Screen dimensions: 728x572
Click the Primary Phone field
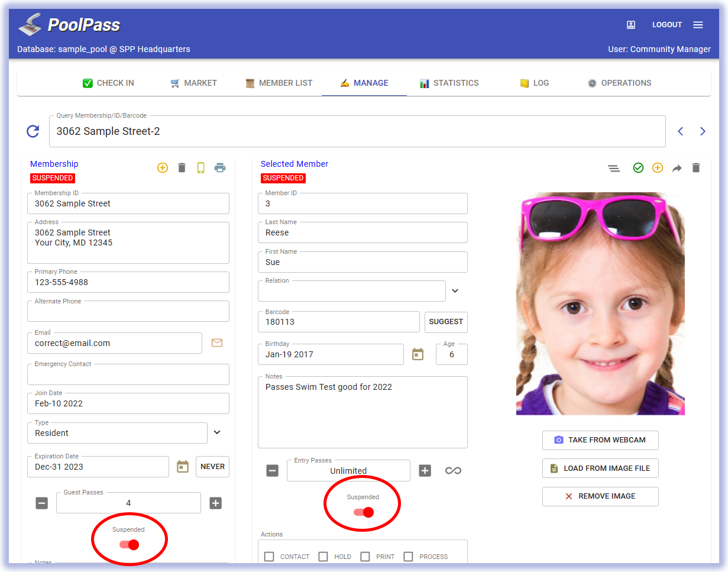pos(128,282)
